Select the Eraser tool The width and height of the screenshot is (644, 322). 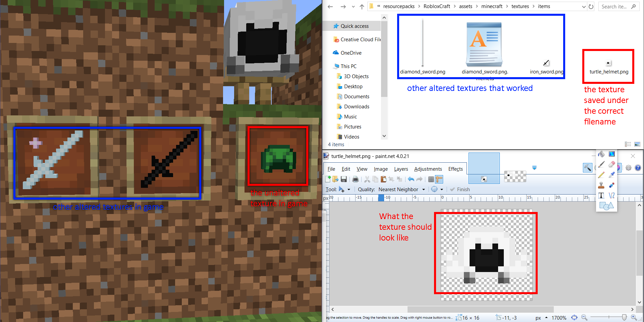click(612, 164)
